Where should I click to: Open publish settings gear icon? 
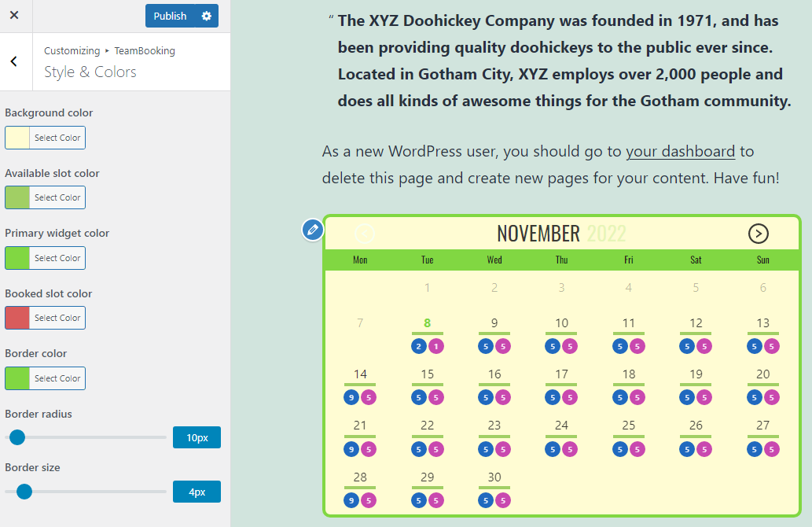(207, 16)
